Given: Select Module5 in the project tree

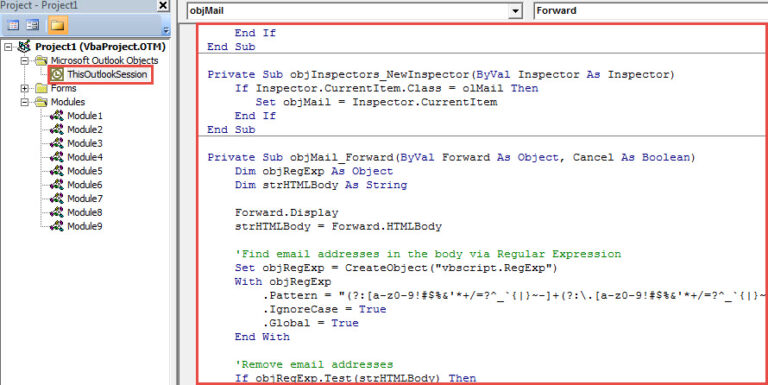Looking at the screenshot, I should [x=85, y=170].
